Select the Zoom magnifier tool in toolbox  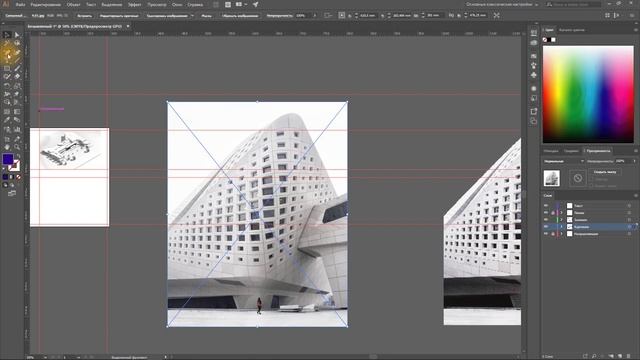[x=17, y=147]
